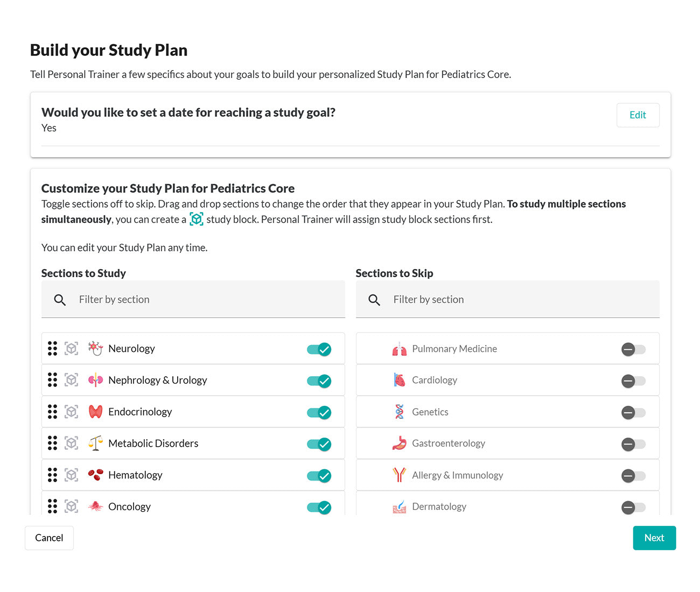Viewport: 700px width, 592px height.
Task: Click the study block icon beside Nephrology & Urology
Action: tap(71, 380)
